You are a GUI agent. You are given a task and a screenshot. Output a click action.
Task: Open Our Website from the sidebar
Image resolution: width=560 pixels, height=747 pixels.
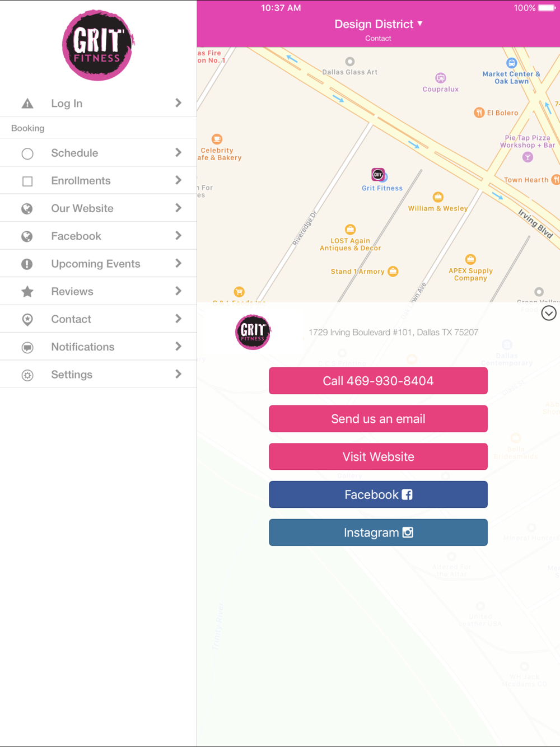pyautogui.click(x=98, y=208)
